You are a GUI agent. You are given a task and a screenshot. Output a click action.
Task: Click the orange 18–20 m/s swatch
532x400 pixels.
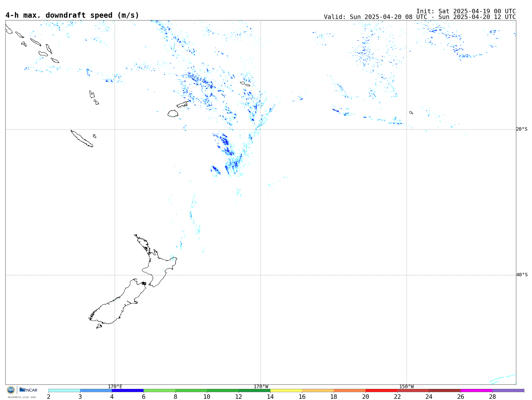[349, 390]
